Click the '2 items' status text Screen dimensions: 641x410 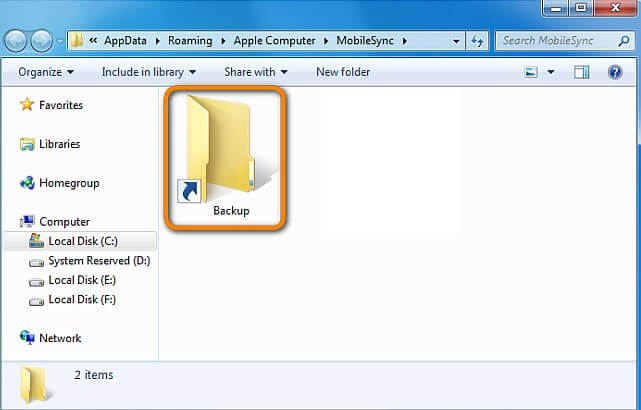point(94,375)
